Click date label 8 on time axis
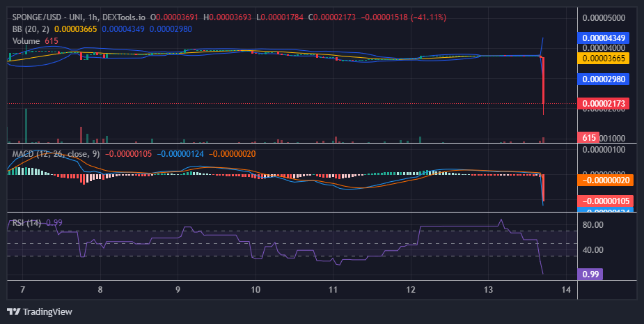Viewport: 644px width, 324px height. 100,290
